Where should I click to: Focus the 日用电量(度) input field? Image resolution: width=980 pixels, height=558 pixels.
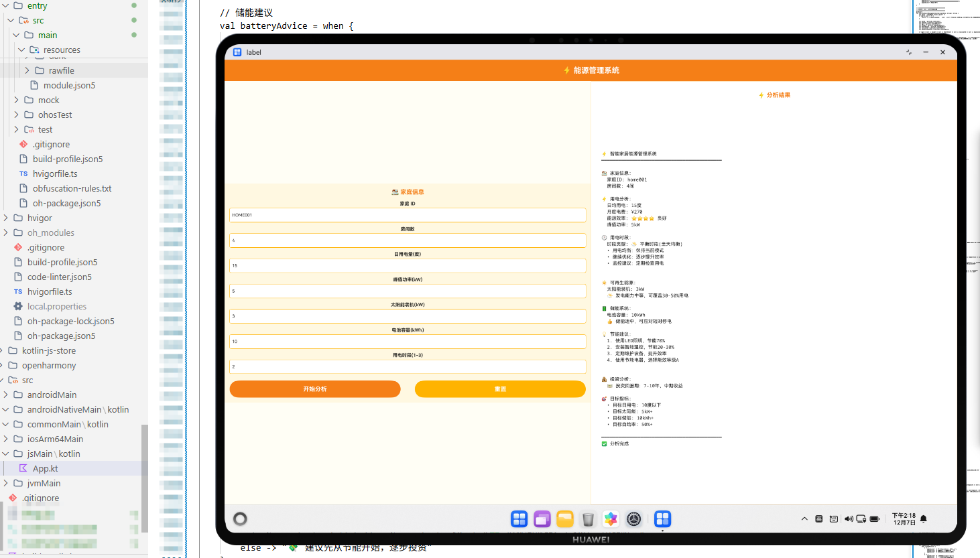pyautogui.click(x=408, y=266)
